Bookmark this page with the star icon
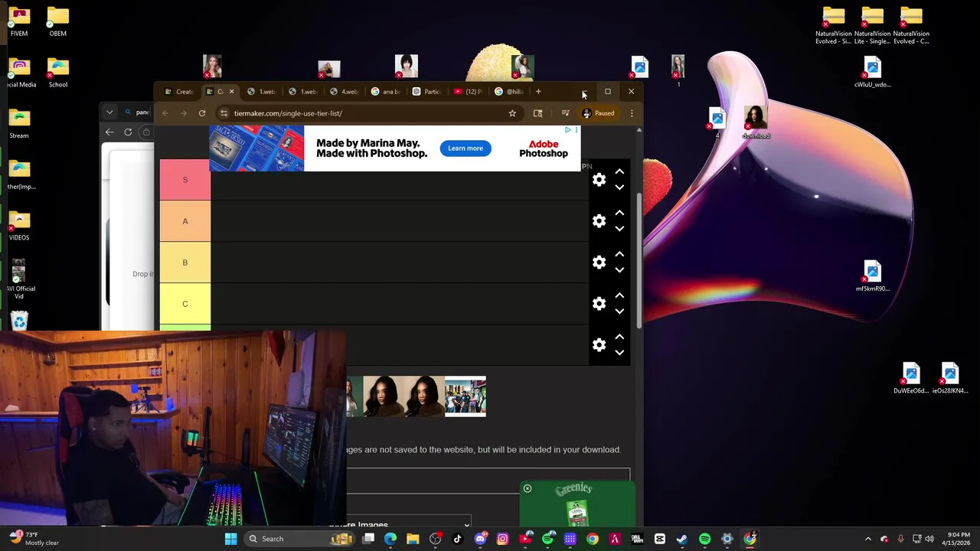The image size is (980, 551). pyautogui.click(x=512, y=113)
